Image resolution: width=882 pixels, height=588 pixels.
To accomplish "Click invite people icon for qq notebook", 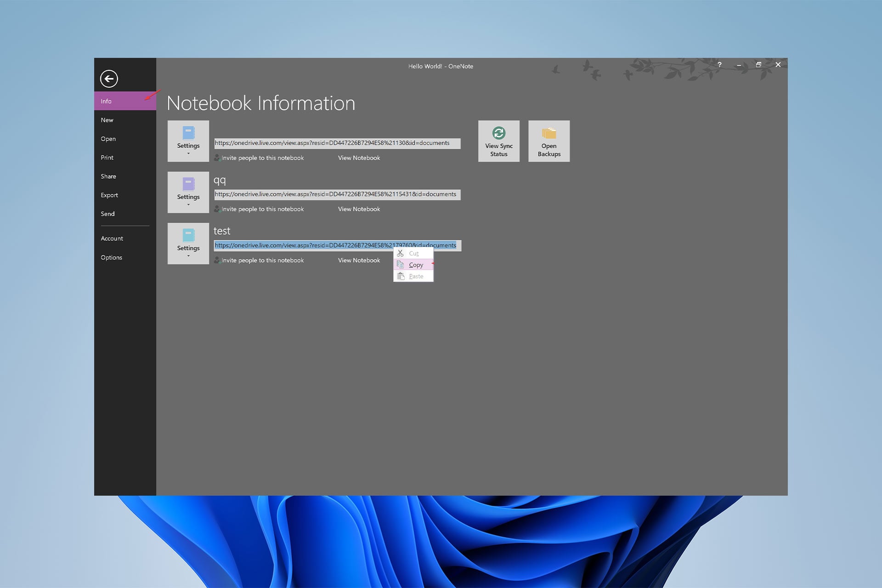I will 217,209.
